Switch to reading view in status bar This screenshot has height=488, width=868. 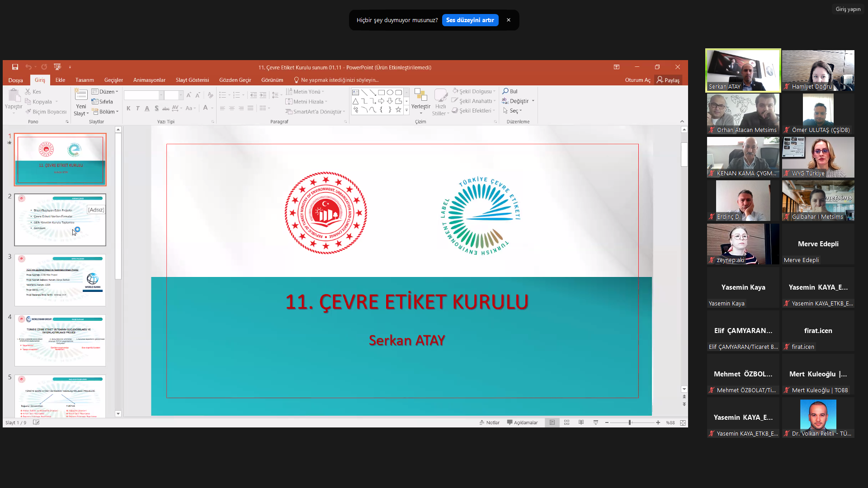pos(581,422)
